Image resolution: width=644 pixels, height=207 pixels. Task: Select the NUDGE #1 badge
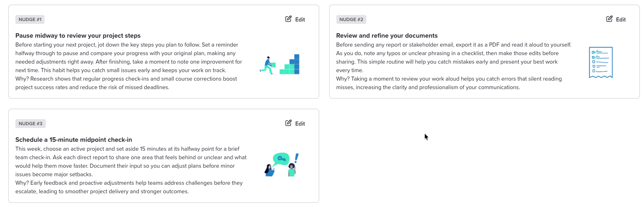pos(30,19)
